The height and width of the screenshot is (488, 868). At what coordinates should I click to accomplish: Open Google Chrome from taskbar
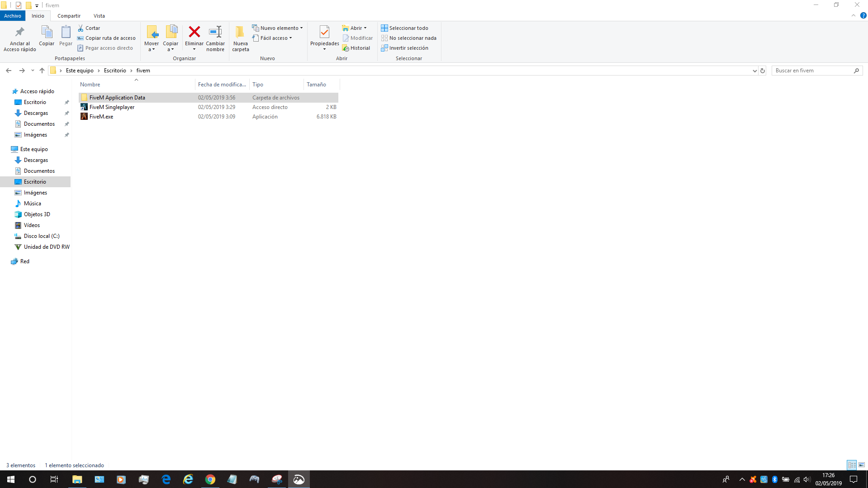point(210,479)
